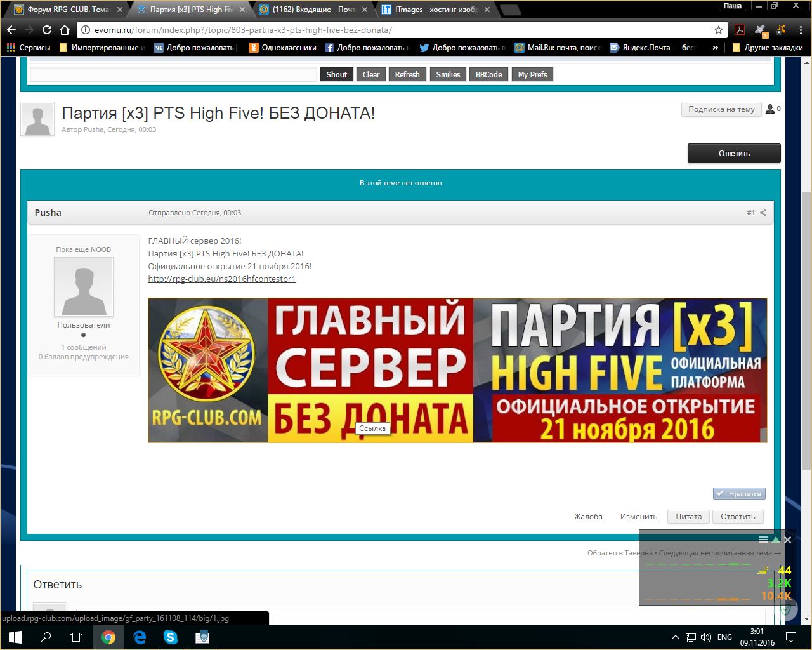Screen dimensions: 812x650
Task: Click the Цитата quote button
Action: pos(688,517)
